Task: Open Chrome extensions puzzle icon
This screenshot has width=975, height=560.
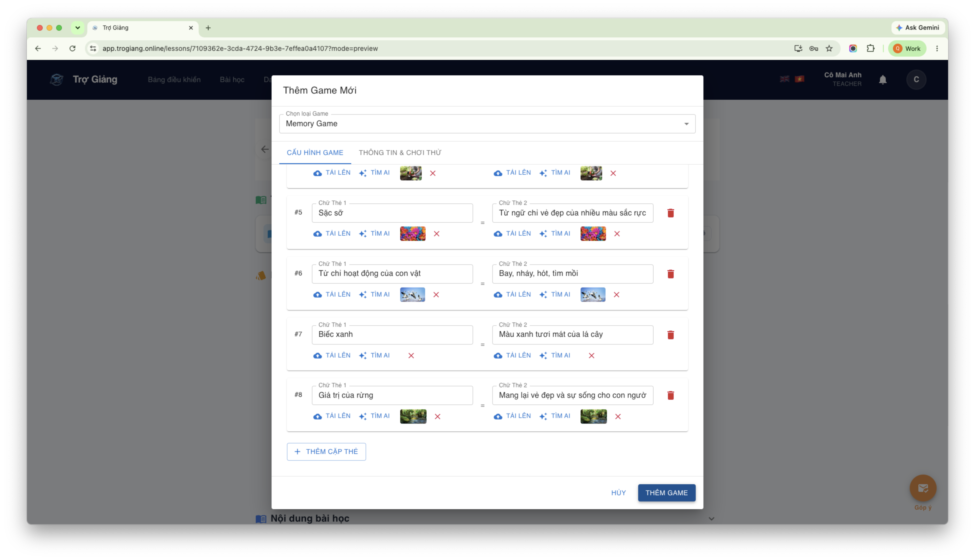Action: click(870, 48)
